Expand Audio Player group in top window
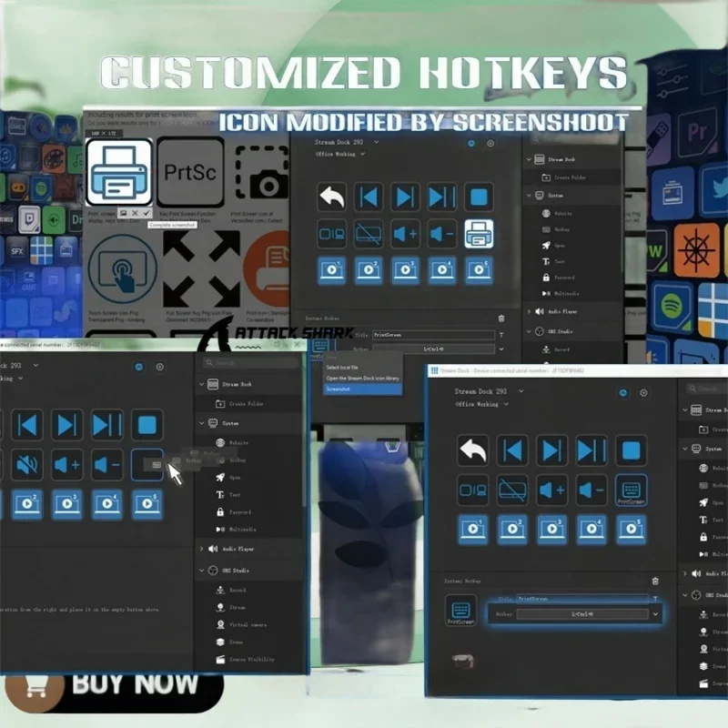 point(529,312)
